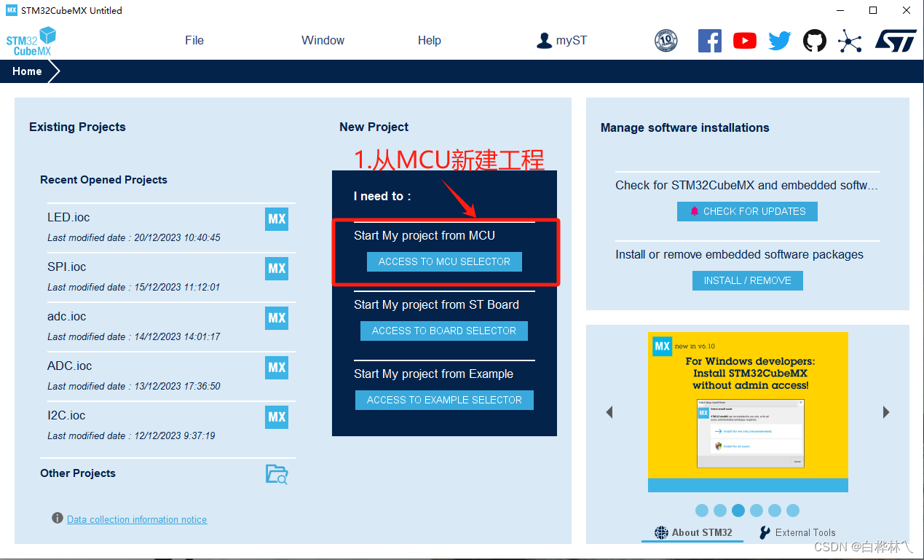924x560 pixels.
Task: Click ACCESS TO MCU SELECTOR button
Action: (444, 261)
